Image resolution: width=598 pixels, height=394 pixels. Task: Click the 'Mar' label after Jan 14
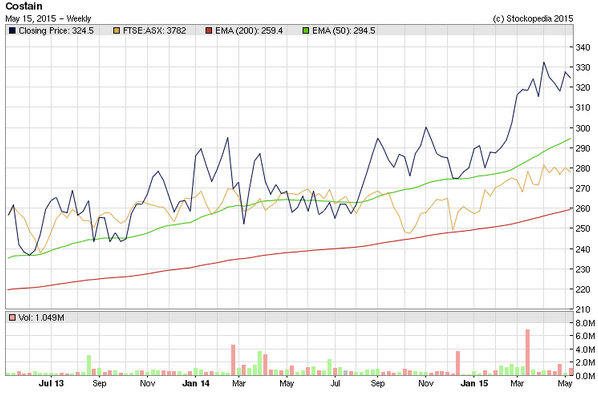coord(238,383)
